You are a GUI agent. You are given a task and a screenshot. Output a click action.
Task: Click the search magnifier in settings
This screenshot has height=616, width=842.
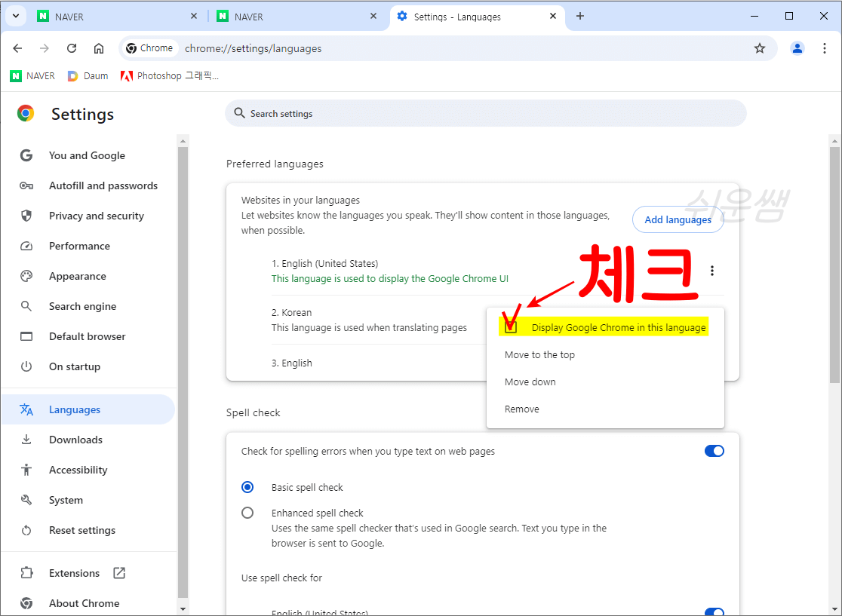point(239,114)
